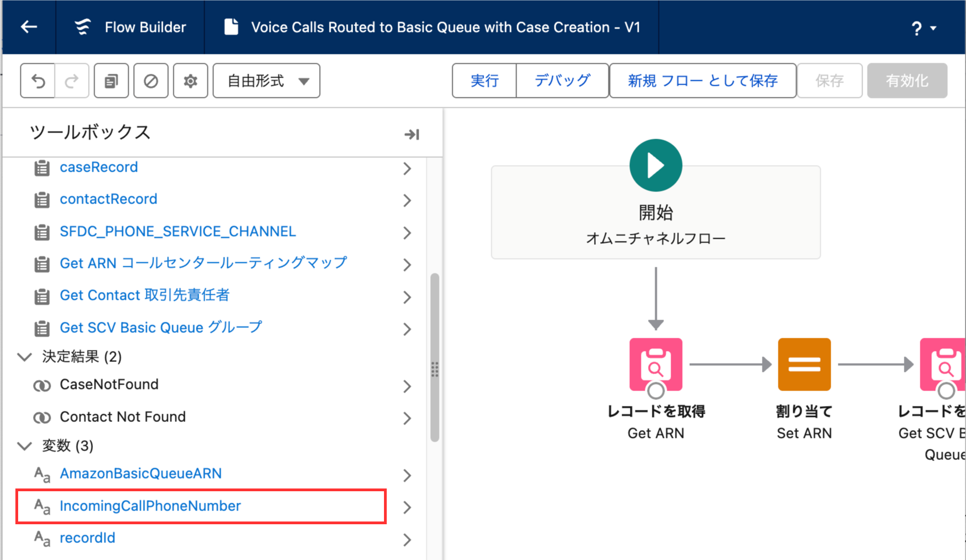The image size is (966, 560).
Task: Collapse the ツールボックス panel
Action: pyautogui.click(x=412, y=133)
